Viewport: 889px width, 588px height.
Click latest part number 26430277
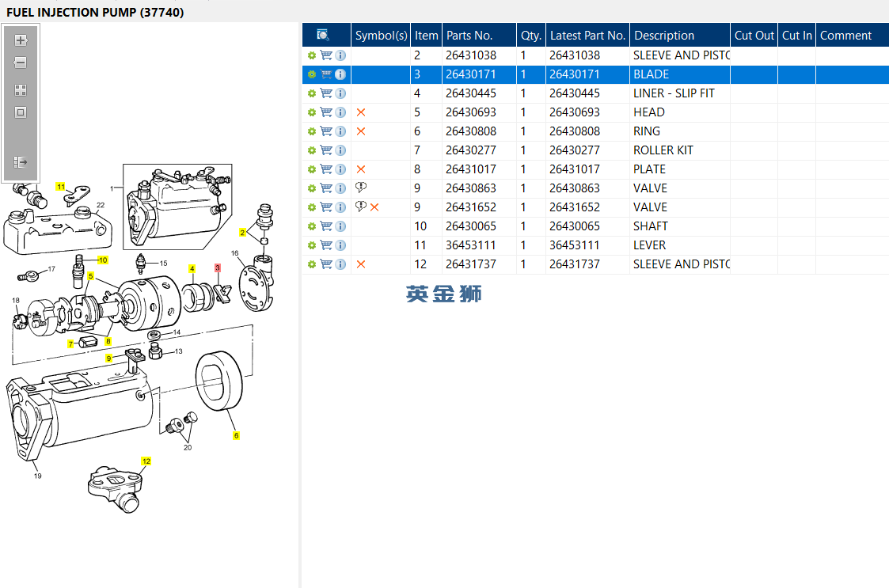(x=575, y=150)
